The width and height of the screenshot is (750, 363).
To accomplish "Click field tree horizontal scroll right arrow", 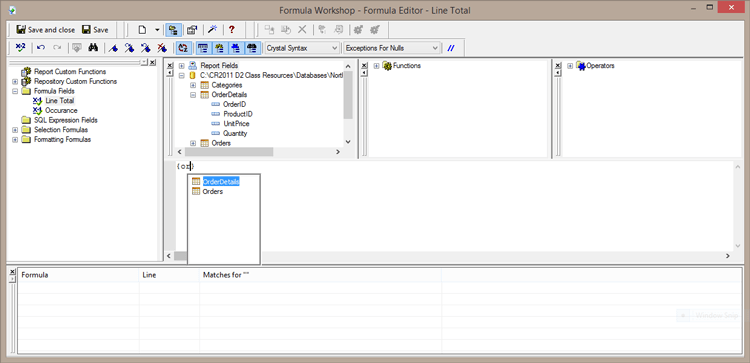I will (x=337, y=152).
